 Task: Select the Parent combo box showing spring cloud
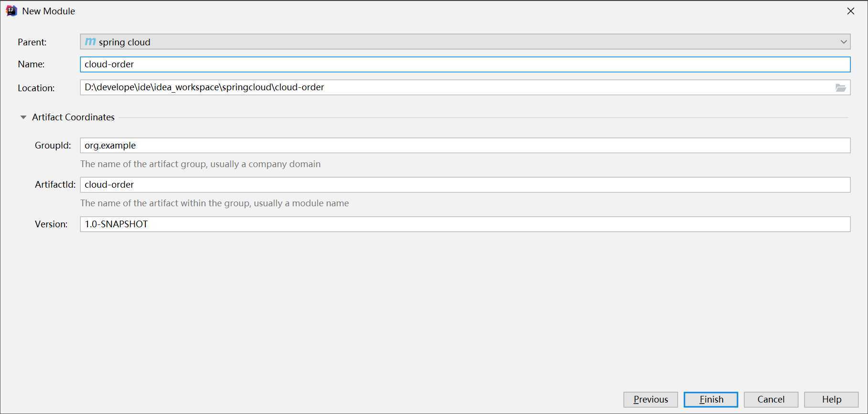coord(465,42)
